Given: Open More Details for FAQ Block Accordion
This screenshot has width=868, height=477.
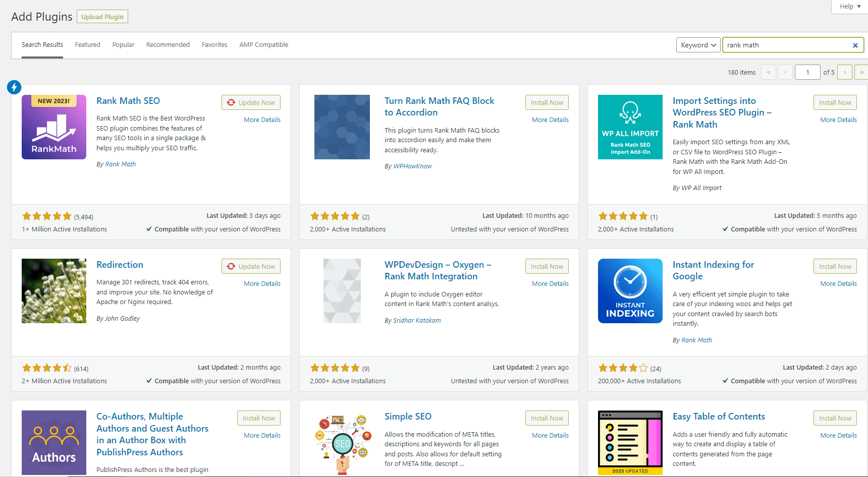Looking at the screenshot, I should 550,120.
